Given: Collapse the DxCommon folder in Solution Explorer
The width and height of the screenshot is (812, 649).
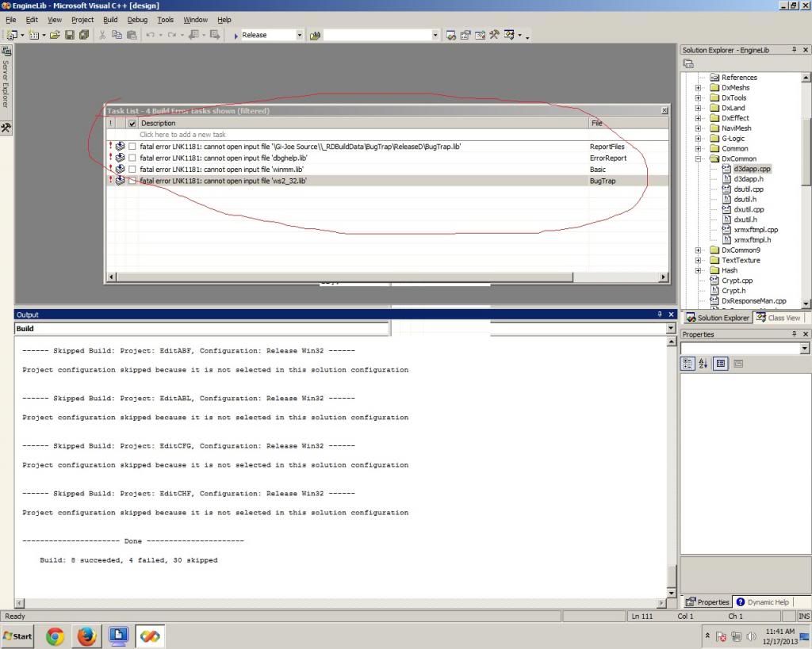Looking at the screenshot, I should (699, 158).
